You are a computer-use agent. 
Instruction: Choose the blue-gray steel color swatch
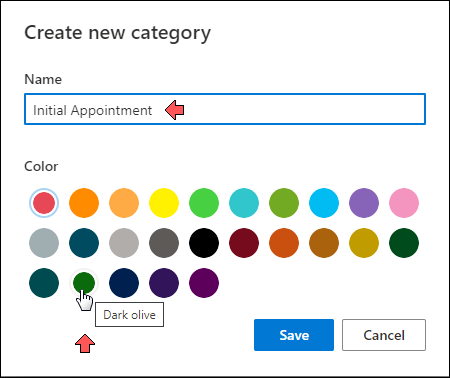pos(44,243)
